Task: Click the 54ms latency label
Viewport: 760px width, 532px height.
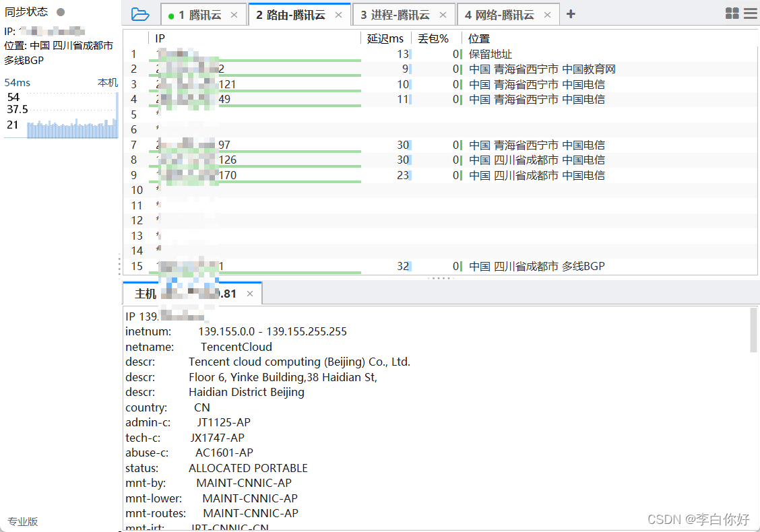Action: pyautogui.click(x=18, y=82)
